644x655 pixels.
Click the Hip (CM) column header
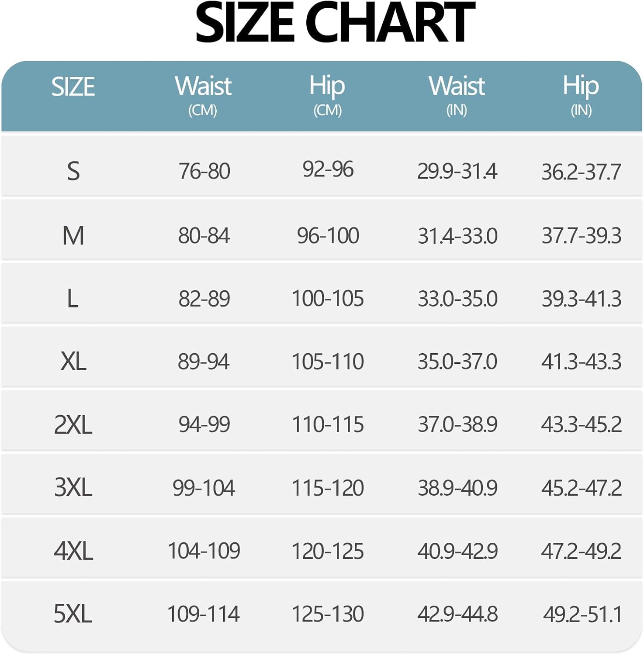click(327, 95)
